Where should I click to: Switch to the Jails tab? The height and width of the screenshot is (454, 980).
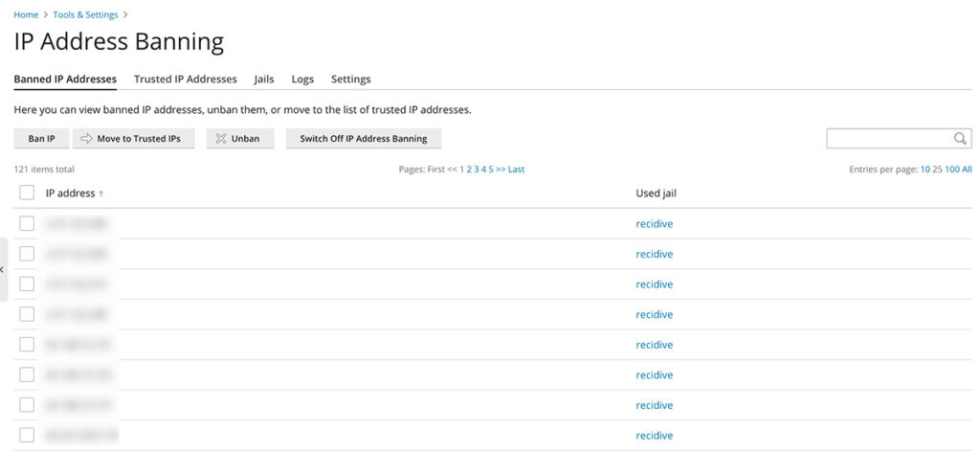coord(264,79)
